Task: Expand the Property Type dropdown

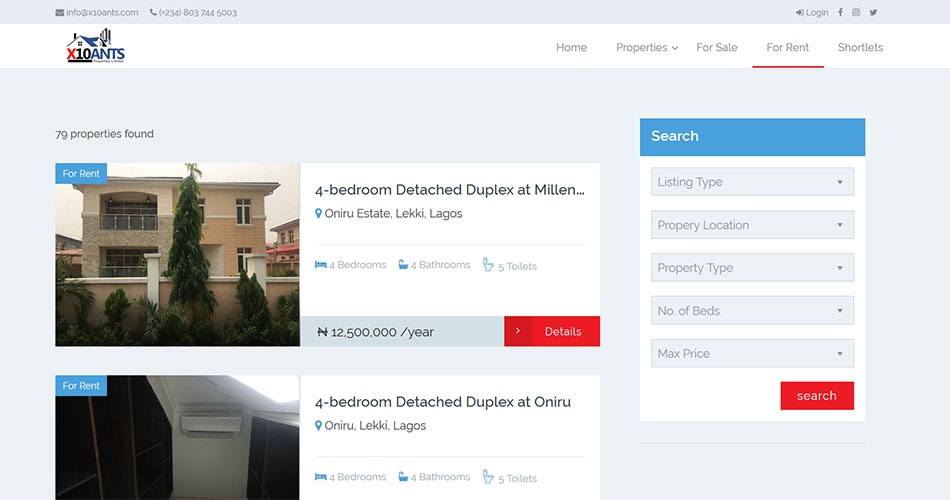Action: pyautogui.click(x=752, y=268)
